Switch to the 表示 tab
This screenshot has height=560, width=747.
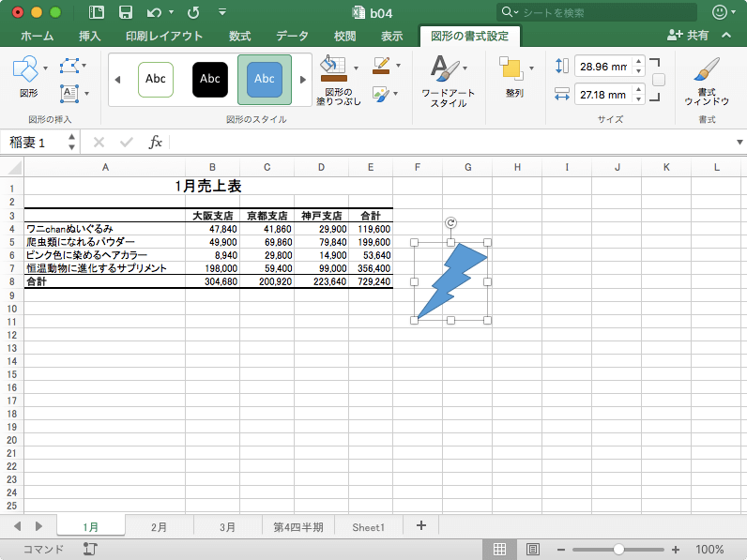pyautogui.click(x=391, y=37)
